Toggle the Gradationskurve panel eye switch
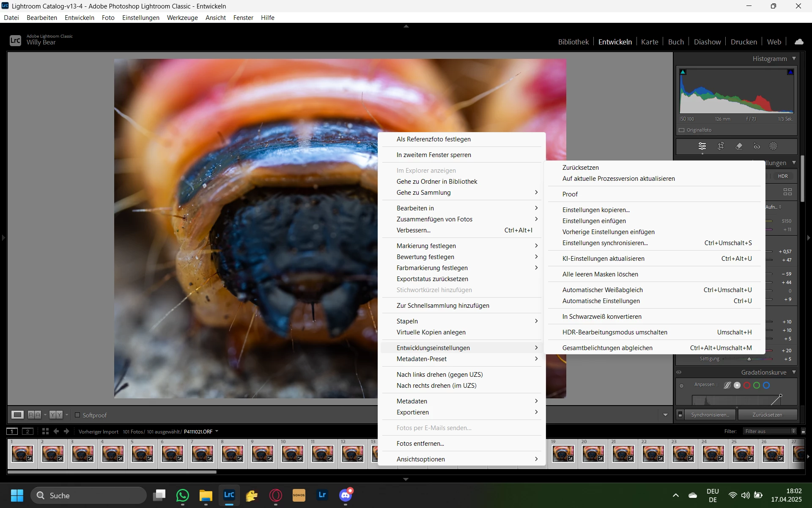812x508 pixels. [679, 373]
